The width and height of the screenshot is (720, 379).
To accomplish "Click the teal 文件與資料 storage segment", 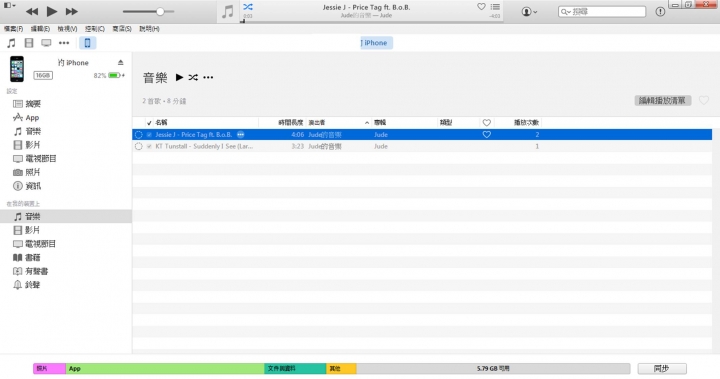I will 295,368.
